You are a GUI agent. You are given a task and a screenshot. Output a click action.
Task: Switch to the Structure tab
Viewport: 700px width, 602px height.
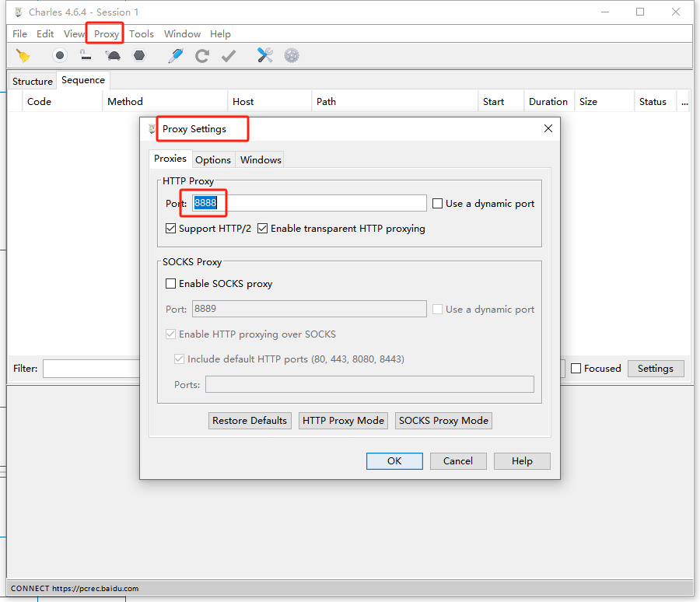[x=32, y=82]
